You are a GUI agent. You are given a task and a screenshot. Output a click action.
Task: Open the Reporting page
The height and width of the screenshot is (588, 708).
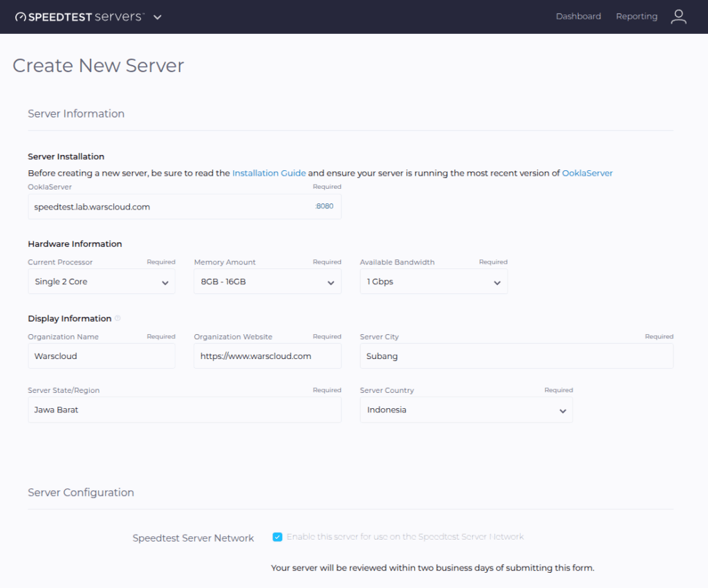click(x=637, y=17)
